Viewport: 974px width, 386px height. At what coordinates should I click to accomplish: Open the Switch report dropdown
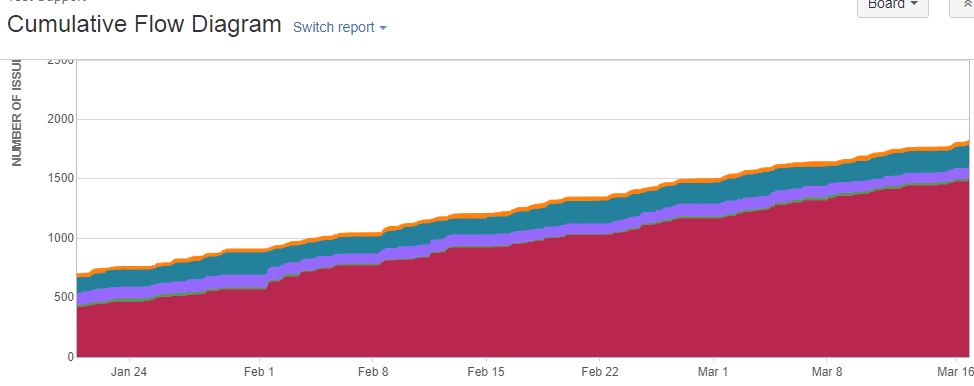tap(340, 27)
